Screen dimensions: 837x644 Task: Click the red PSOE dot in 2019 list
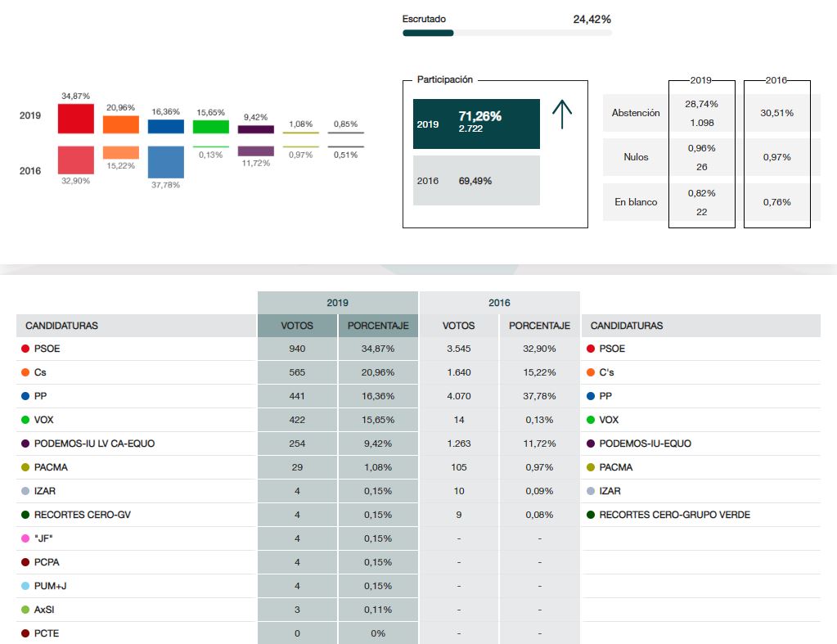click(x=25, y=349)
